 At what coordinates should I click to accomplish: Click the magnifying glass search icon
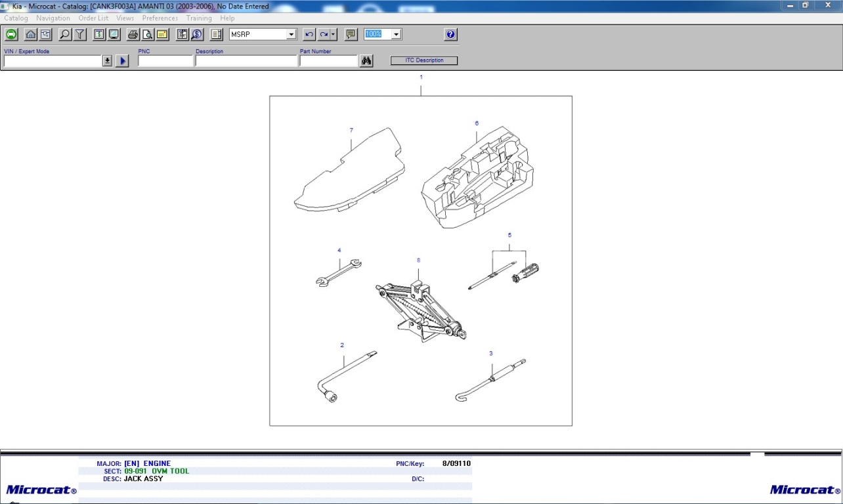coord(65,34)
